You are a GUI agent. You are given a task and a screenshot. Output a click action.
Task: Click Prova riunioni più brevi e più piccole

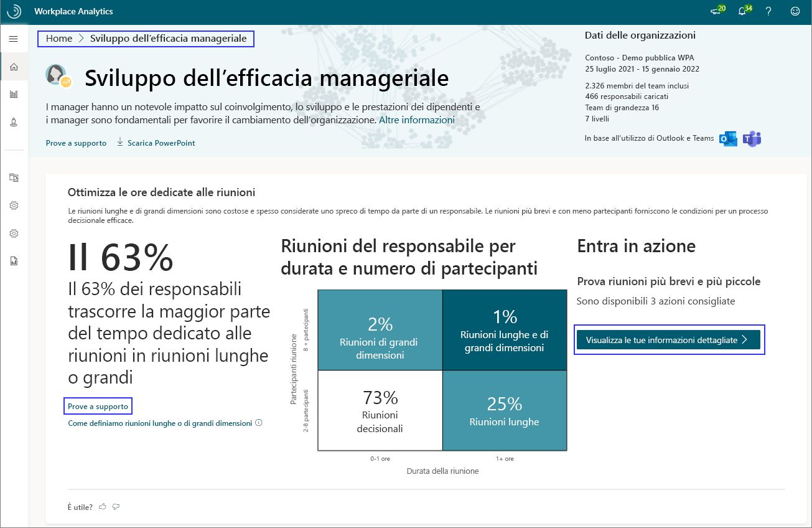669,281
